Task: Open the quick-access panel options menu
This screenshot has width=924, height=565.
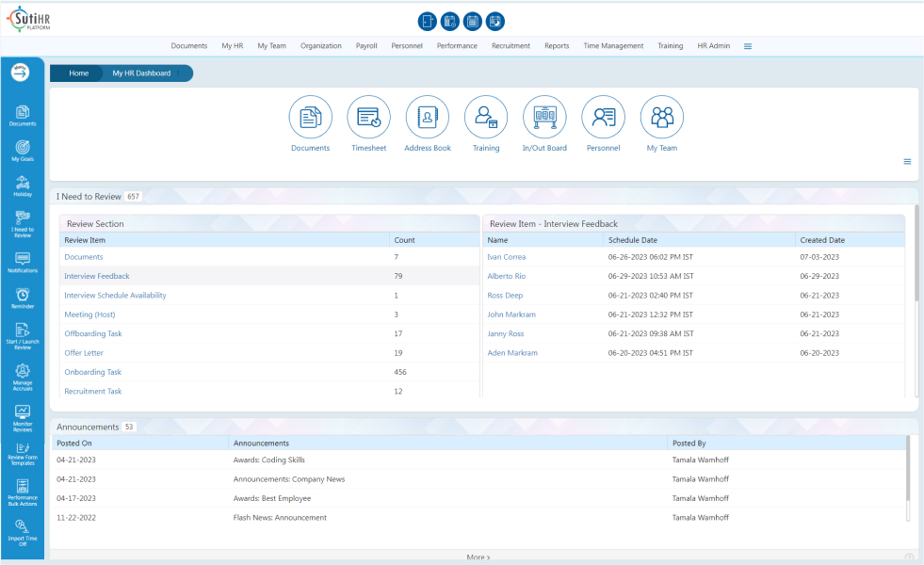Action: (907, 161)
